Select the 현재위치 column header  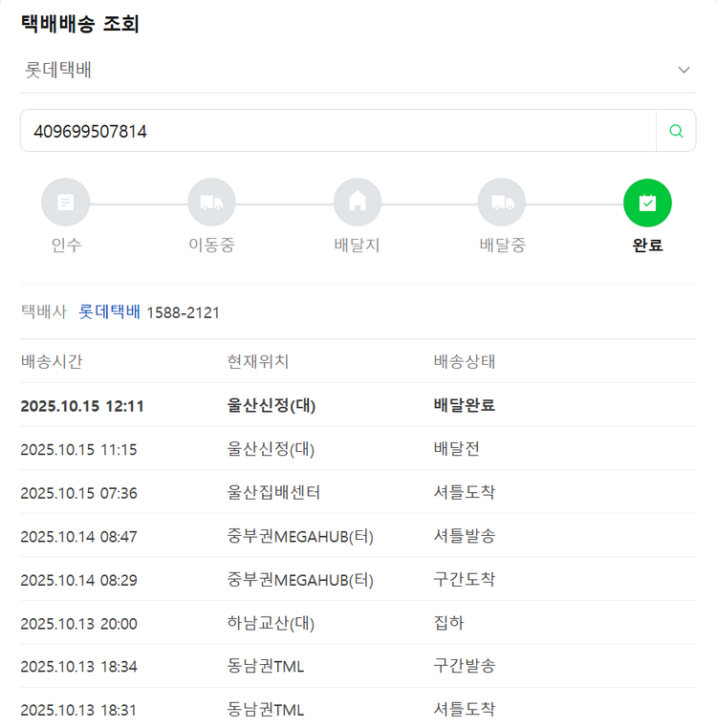(x=257, y=362)
